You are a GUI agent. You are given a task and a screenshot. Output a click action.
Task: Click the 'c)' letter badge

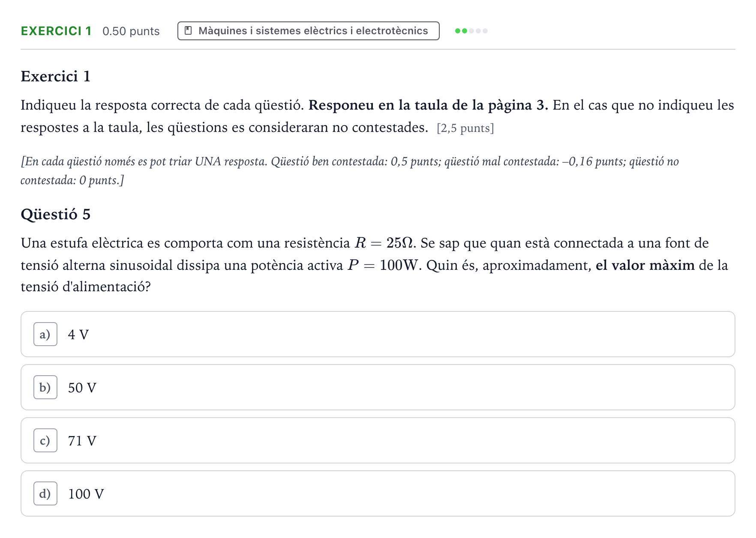(45, 440)
